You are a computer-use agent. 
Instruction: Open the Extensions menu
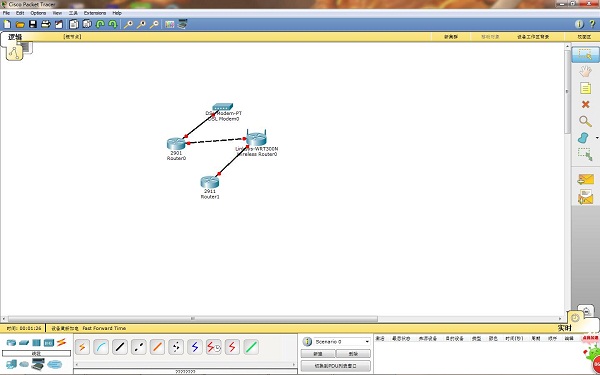coord(95,13)
